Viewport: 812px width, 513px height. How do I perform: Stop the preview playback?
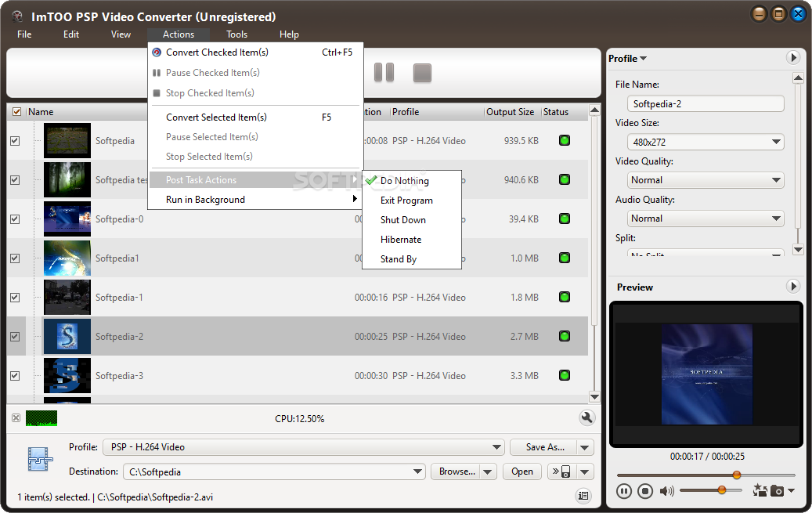(x=644, y=491)
